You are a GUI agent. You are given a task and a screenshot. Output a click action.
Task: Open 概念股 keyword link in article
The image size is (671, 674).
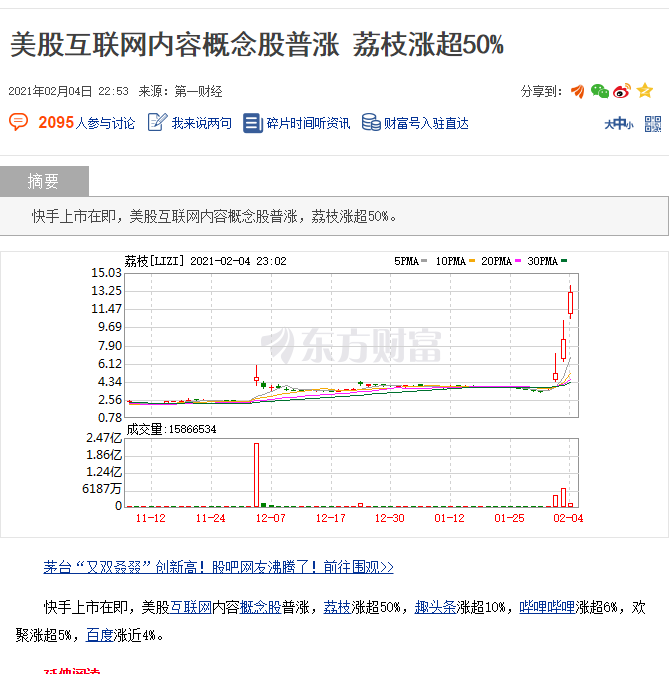tap(260, 607)
